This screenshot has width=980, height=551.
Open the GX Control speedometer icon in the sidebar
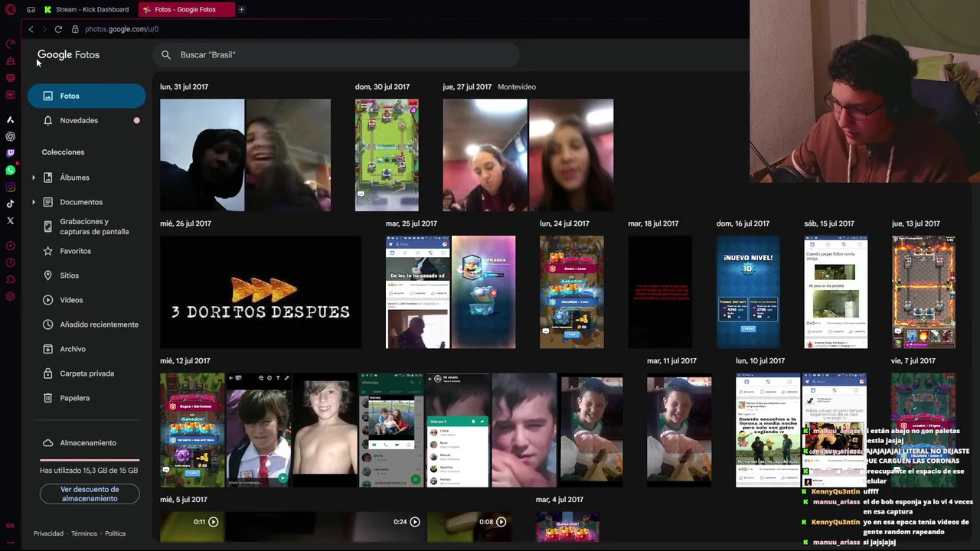[x=10, y=44]
